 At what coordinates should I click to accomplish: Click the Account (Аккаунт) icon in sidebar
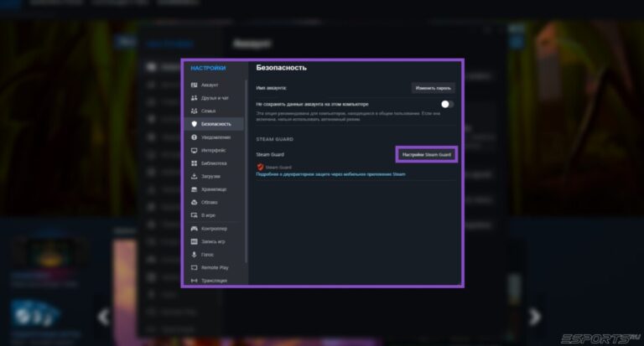(x=195, y=85)
